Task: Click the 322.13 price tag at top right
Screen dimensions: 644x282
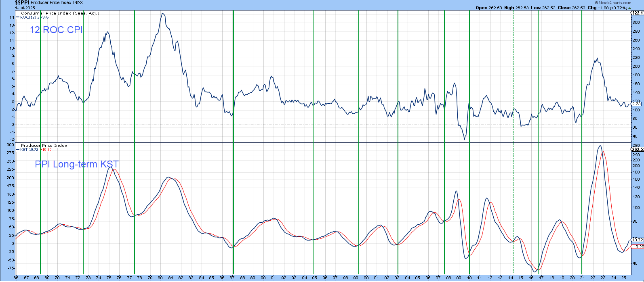Action: (637, 13)
